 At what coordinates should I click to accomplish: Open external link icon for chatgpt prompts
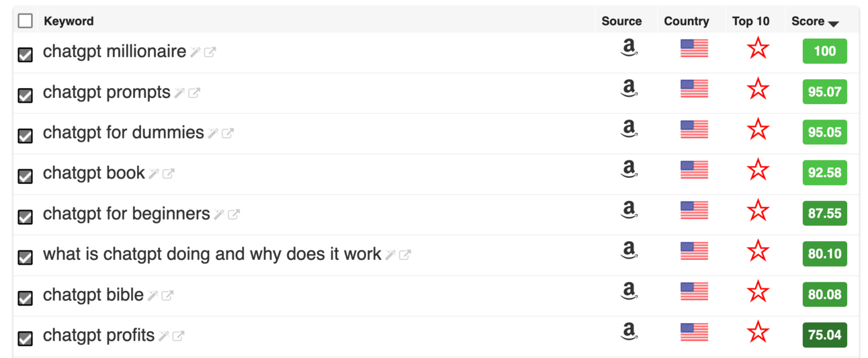point(194,93)
